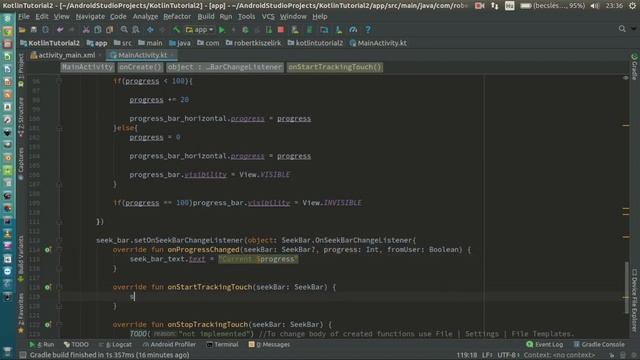Image resolution: width=640 pixels, height=360 pixels.
Task: Open the Build menu
Action: coord(206,17)
